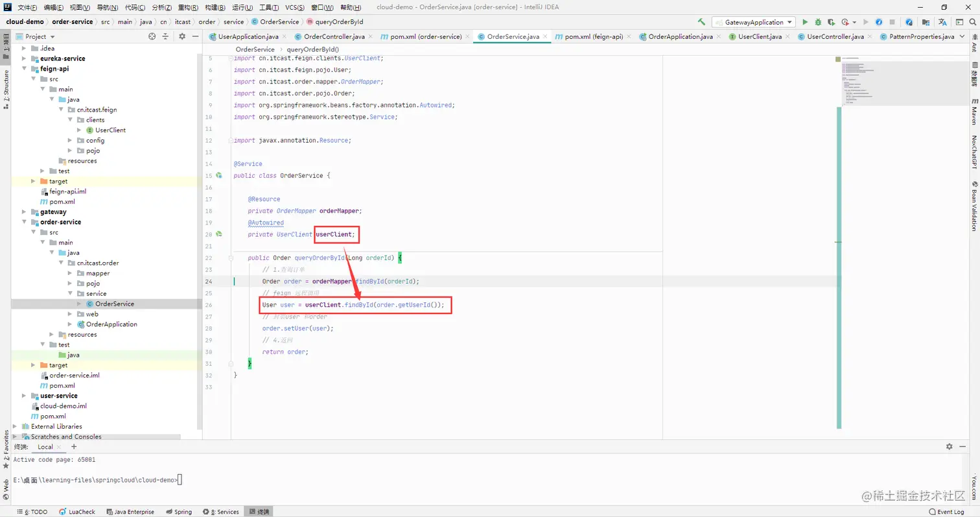The height and width of the screenshot is (517, 980).
Task: Click the terminal command prompt line
Action: click(97, 480)
